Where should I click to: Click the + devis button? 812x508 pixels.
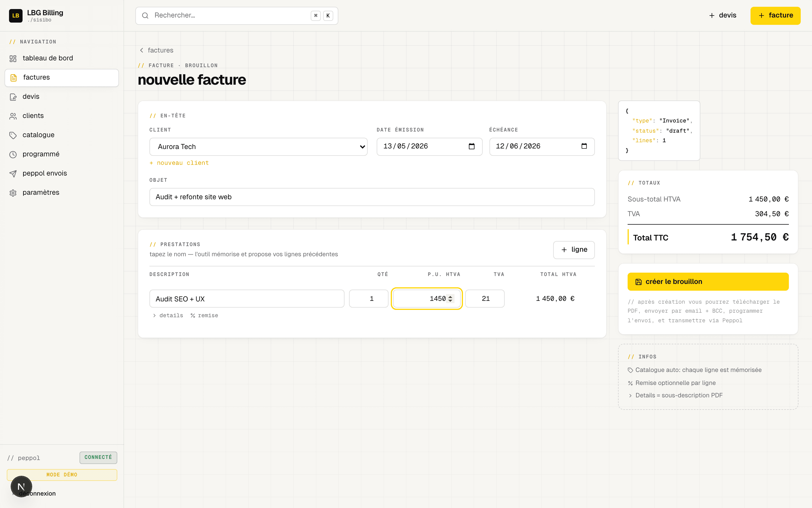pyautogui.click(x=722, y=16)
